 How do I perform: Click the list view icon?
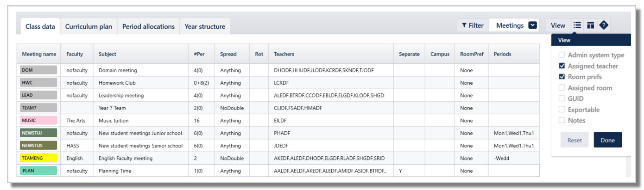(x=577, y=25)
